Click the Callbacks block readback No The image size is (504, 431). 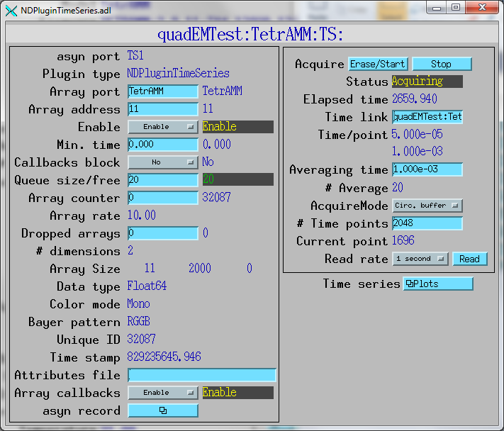click(x=208, y=162)
